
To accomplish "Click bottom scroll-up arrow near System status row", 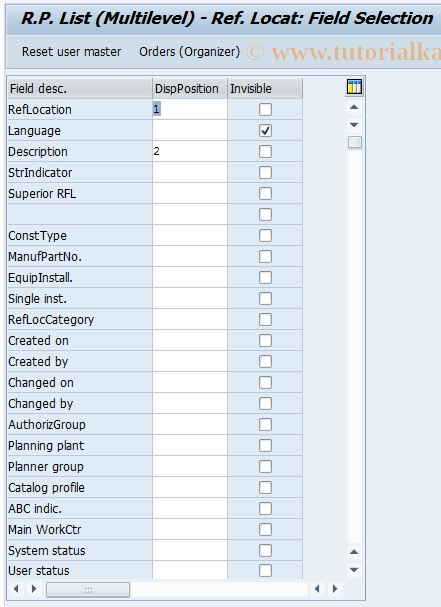I will coord(354,552).
